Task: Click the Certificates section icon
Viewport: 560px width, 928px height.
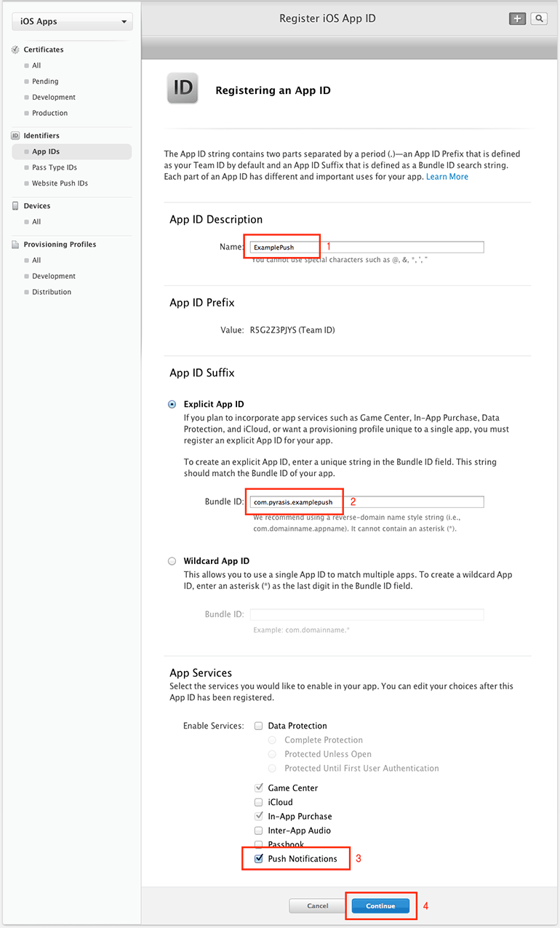Action: pyautogui.click(x=16, y=49)
